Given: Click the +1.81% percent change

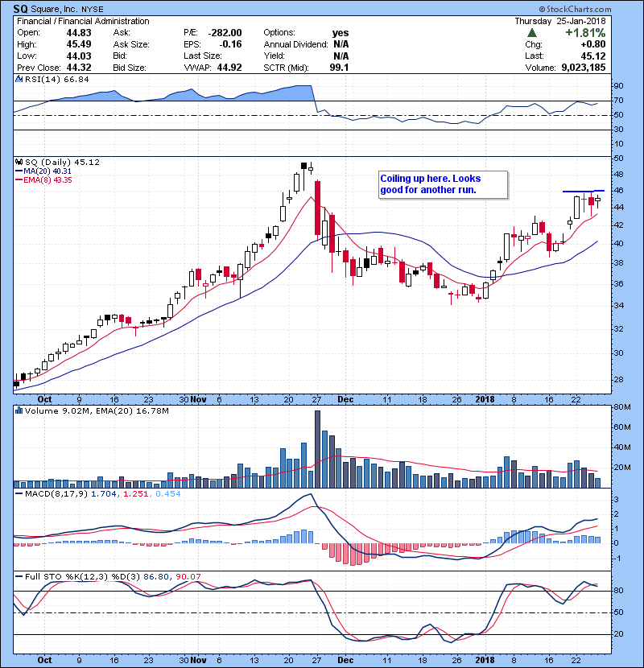Looking at the screenshot, I should coord(585,33).
